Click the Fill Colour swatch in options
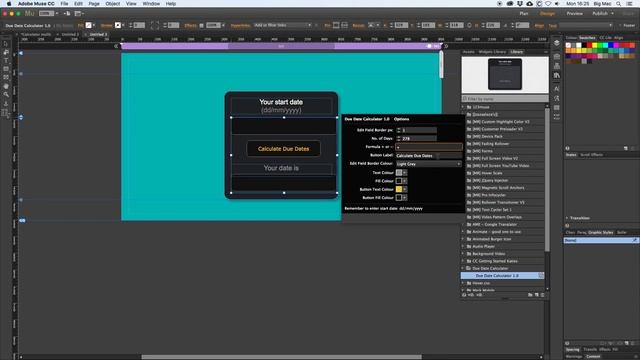Viewport: 640px width, 360px height. 399,181
